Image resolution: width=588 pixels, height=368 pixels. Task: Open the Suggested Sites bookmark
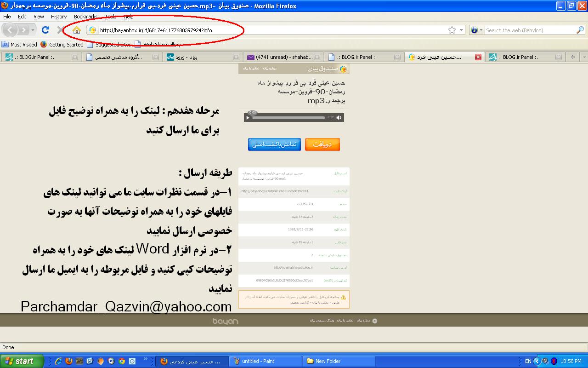(x=109, y=45)
